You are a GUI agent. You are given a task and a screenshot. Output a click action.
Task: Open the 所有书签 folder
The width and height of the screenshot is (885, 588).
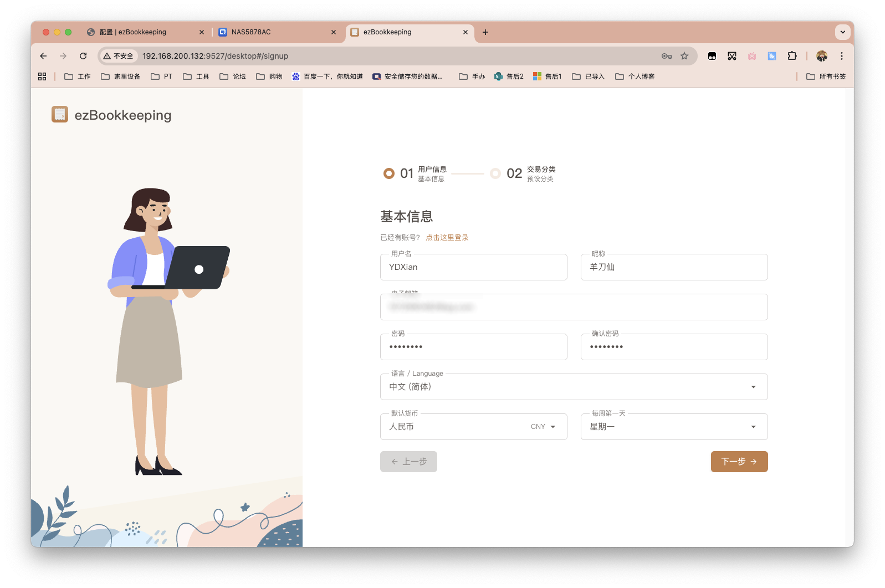coord(826,76)
